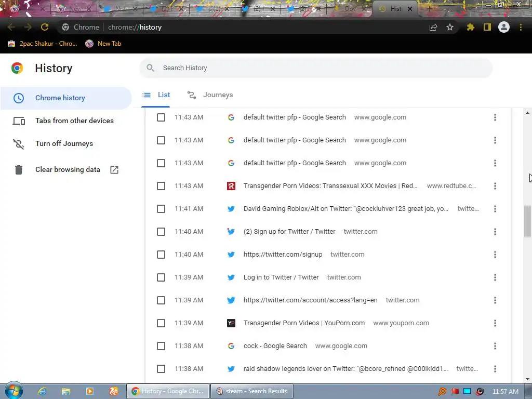Select checkbox for (2) Sign up for Twitter

pyautogui.click(x=161, y=232)
